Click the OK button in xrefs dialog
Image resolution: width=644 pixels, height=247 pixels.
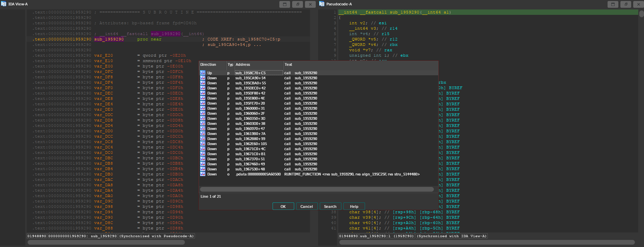click(283, 207)
